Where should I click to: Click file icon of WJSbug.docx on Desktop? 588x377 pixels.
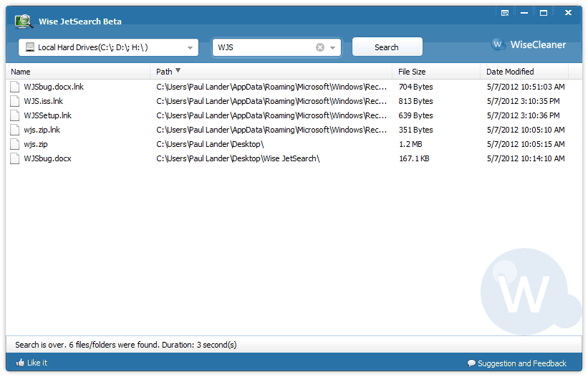(14, 158)
